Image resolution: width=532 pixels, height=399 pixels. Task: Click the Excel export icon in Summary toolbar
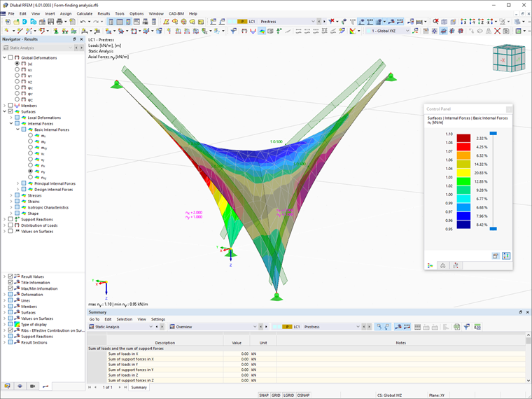tap(456, 327)
